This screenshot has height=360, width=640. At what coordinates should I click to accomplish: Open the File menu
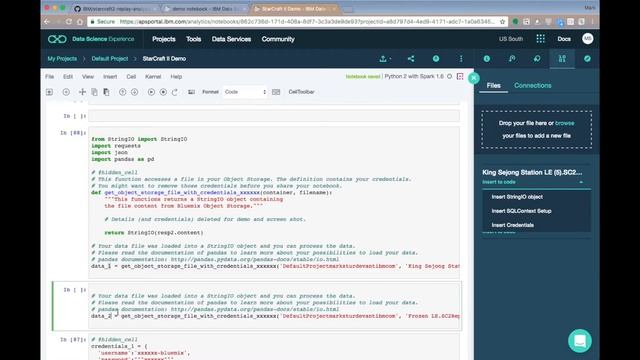click(49, 77)
